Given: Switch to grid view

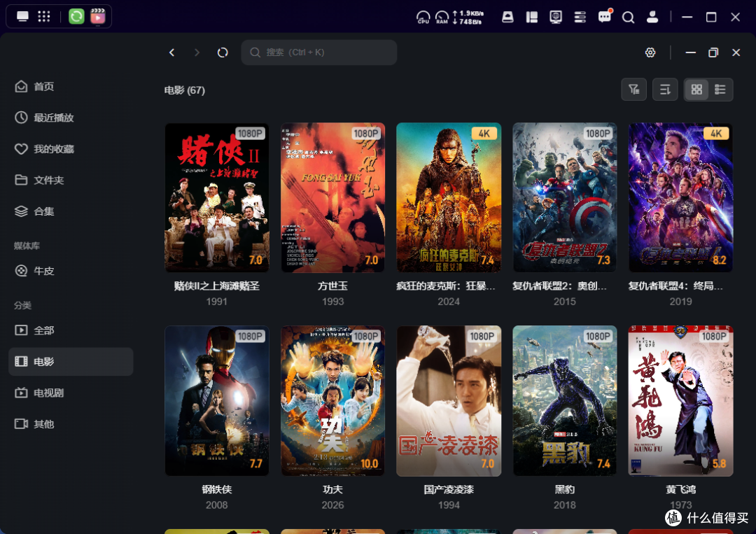Looking at the screenshot, I should coord(696,90).
